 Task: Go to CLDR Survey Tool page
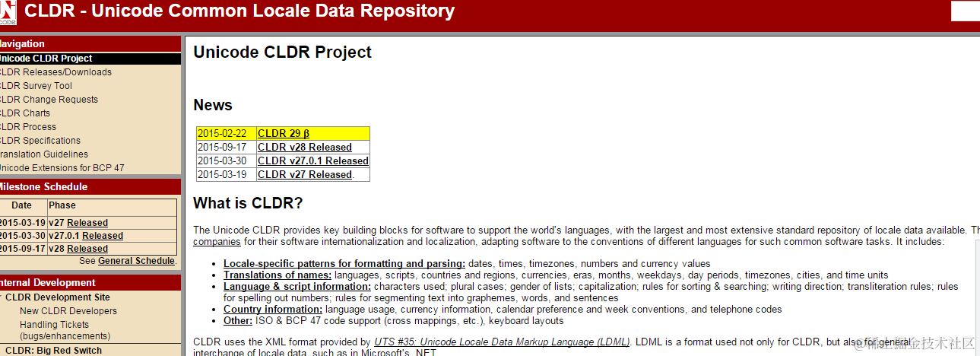35,86
